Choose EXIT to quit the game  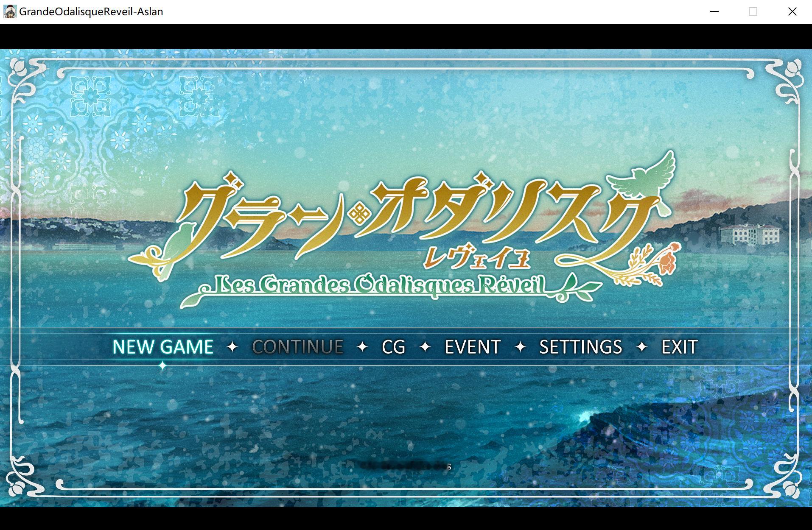pos(679,347)
